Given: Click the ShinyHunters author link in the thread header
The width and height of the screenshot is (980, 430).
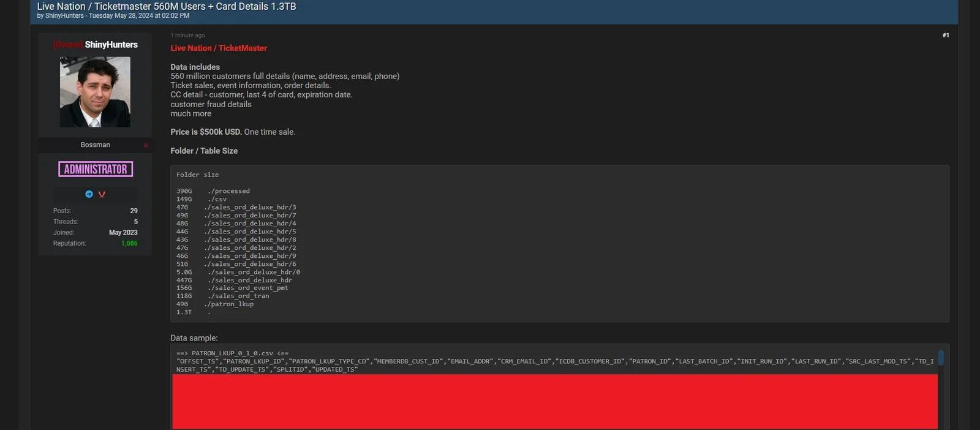Looking at the screenshot, I should (x=64, y=16).
